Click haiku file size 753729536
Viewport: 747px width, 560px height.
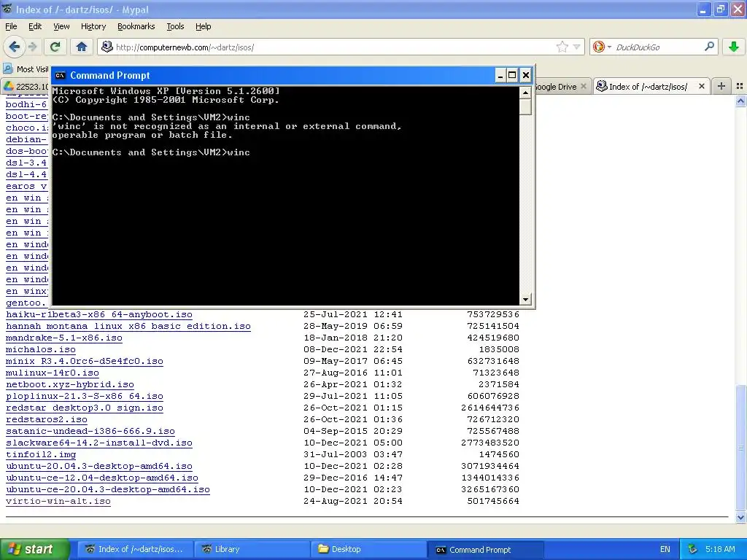tap(493, 315)
